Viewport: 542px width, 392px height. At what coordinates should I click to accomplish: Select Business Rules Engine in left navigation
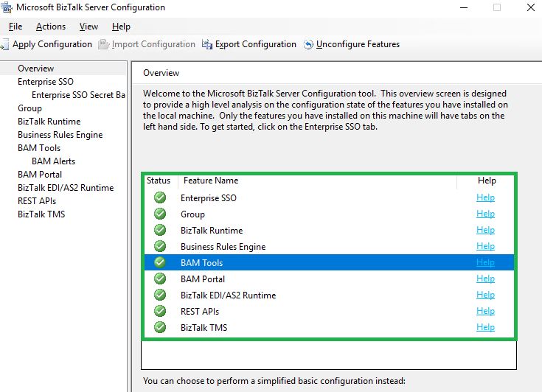click(x=60, y=135)
